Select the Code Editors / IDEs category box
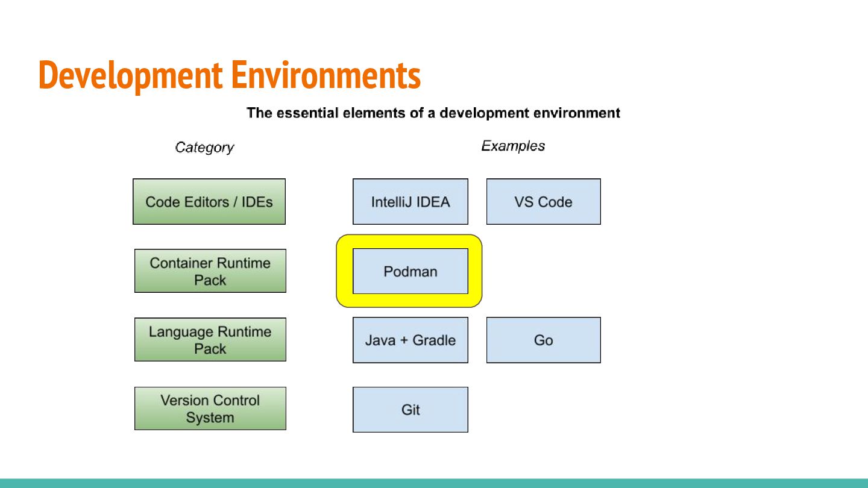The image size is (868, 488). click(209, 201)
